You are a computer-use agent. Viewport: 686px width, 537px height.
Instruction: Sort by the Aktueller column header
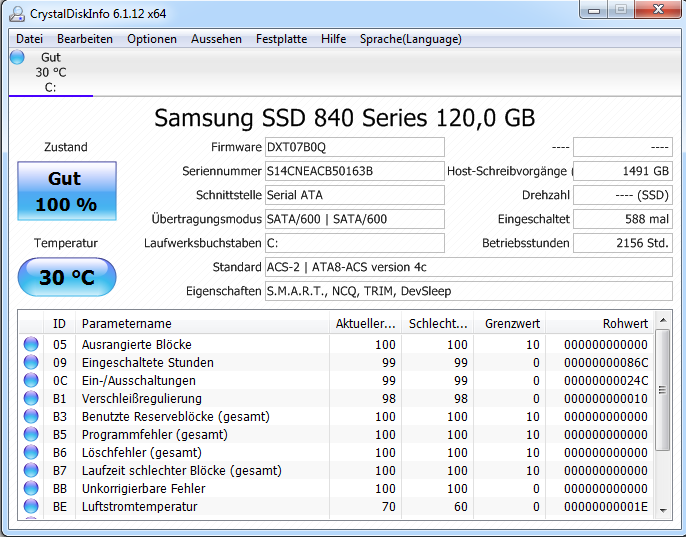365,323
